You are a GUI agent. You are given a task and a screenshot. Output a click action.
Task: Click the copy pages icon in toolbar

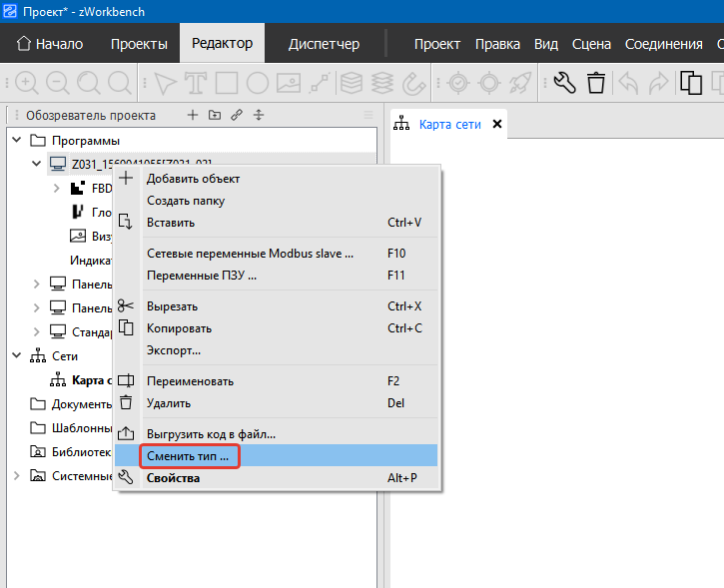[691, 83]
